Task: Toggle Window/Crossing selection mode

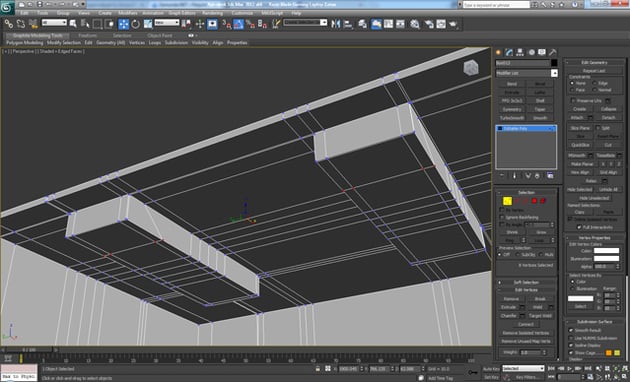Action: tap(109, 24)
